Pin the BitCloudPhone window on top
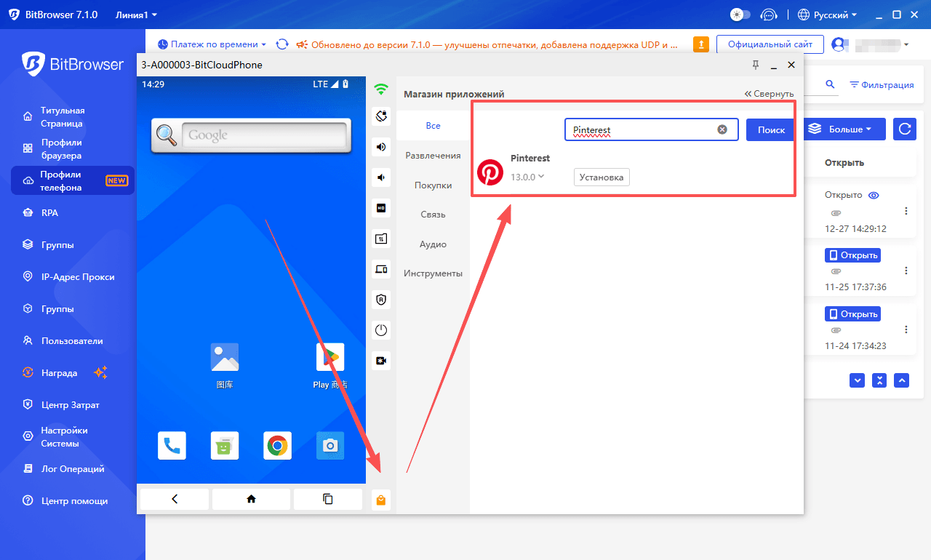Screen dimensions: 931x560 coord(755,65)
